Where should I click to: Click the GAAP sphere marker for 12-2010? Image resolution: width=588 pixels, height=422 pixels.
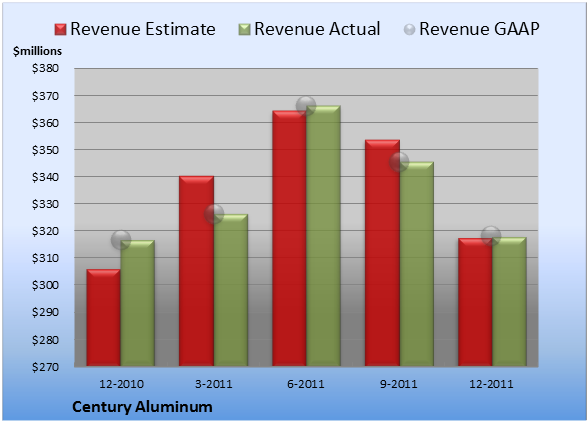(121, 240)
